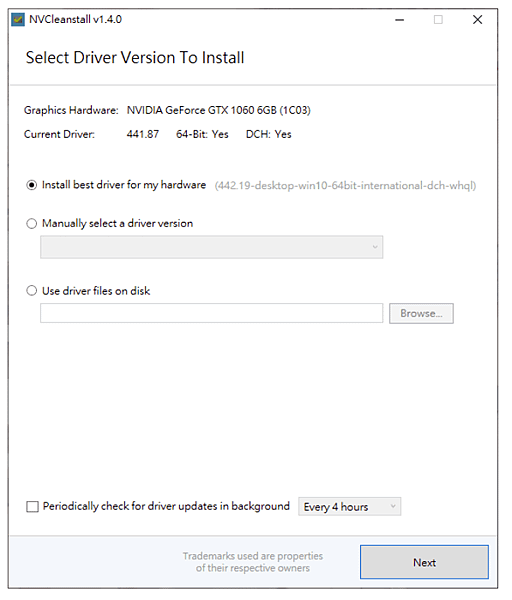Minimize the NVCleanstall window
Image resolution: width=512 pixels, height=600 pixels.
[x=399, y=20]
